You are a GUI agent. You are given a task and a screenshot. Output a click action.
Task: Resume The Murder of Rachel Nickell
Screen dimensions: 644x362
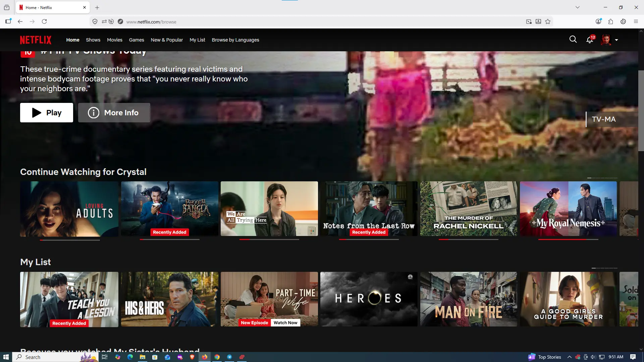(469, 209)
